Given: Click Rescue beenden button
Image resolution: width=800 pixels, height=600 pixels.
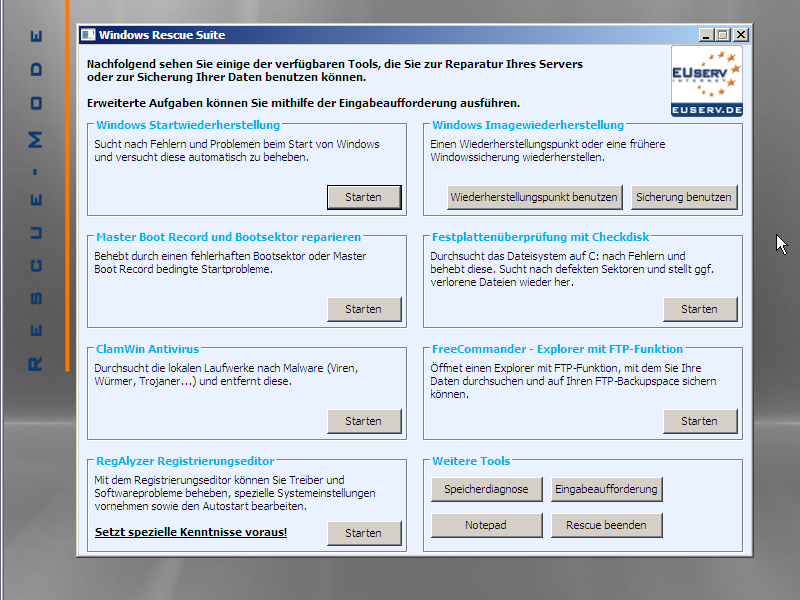Looking at the screenshot, I should [606, 525].
